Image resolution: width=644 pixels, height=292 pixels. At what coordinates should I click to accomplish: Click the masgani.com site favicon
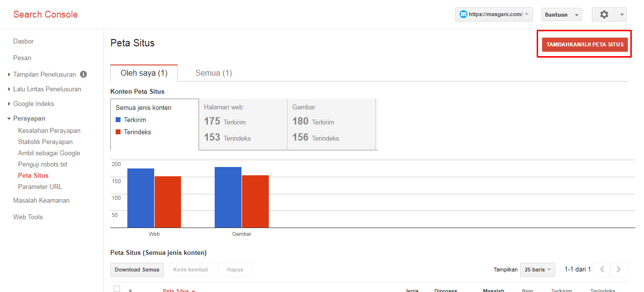463,15
